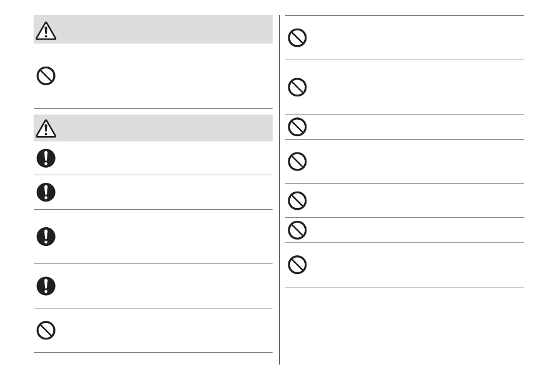Click the fourth prohibition icon in the right column

pos(297,162)
